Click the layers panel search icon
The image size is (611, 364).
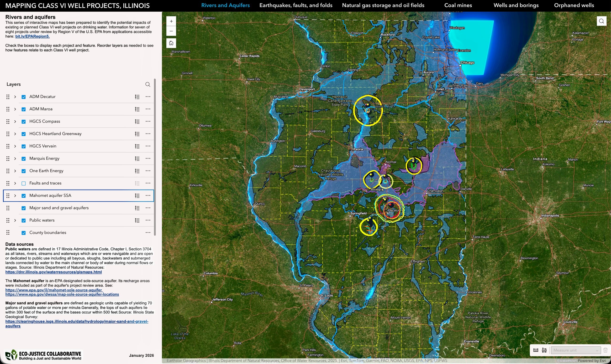148,84
